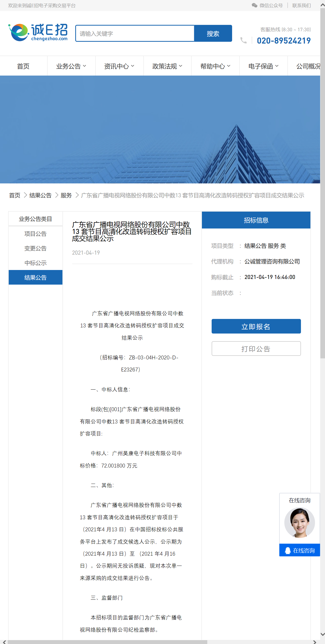Screen dimensions: 325x644
Task: Click the hotline number 020-89524219
Action: tap(284, 41)
